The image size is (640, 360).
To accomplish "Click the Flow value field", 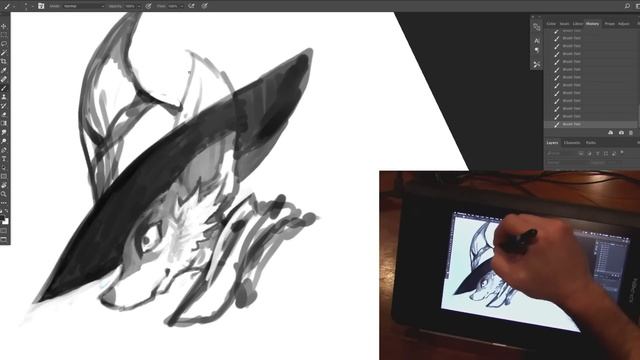I will tap(173, 6).
